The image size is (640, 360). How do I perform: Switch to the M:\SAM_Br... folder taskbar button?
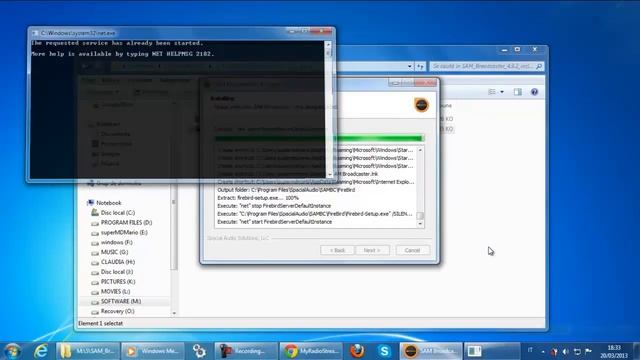(88, 351)
